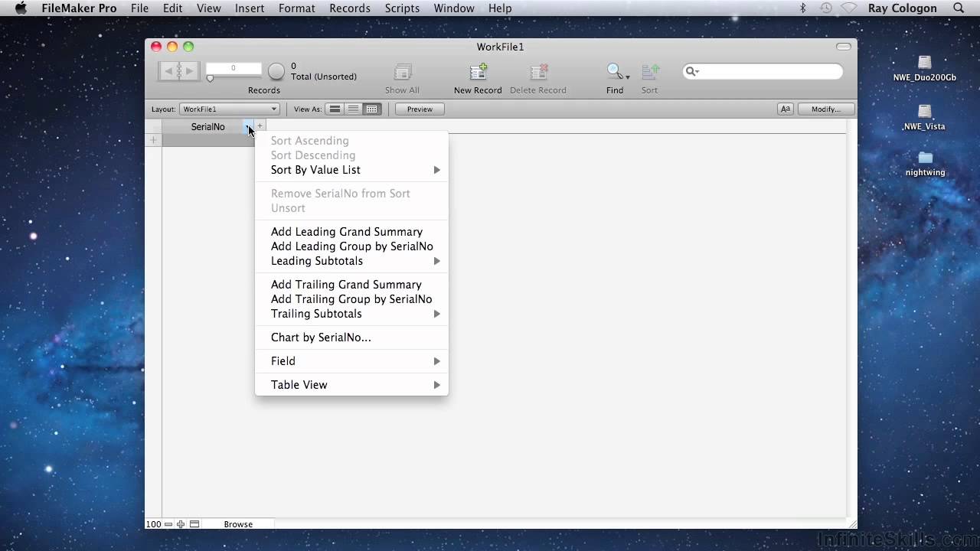Click the zoom level 100 value

coord(153,524)
